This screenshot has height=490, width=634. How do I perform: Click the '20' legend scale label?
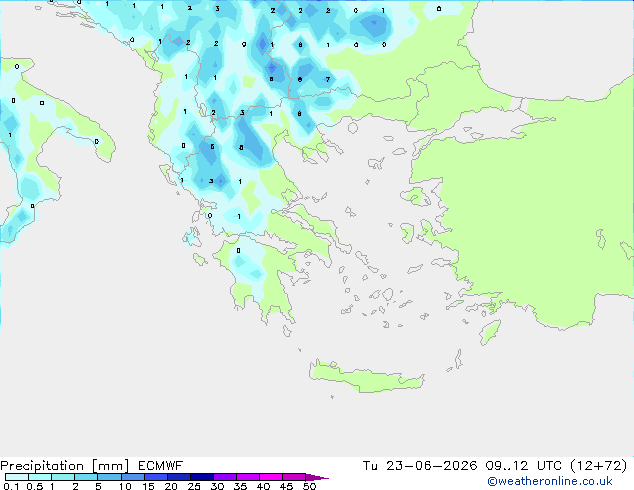pyautogui.click(x=171, y=486)
